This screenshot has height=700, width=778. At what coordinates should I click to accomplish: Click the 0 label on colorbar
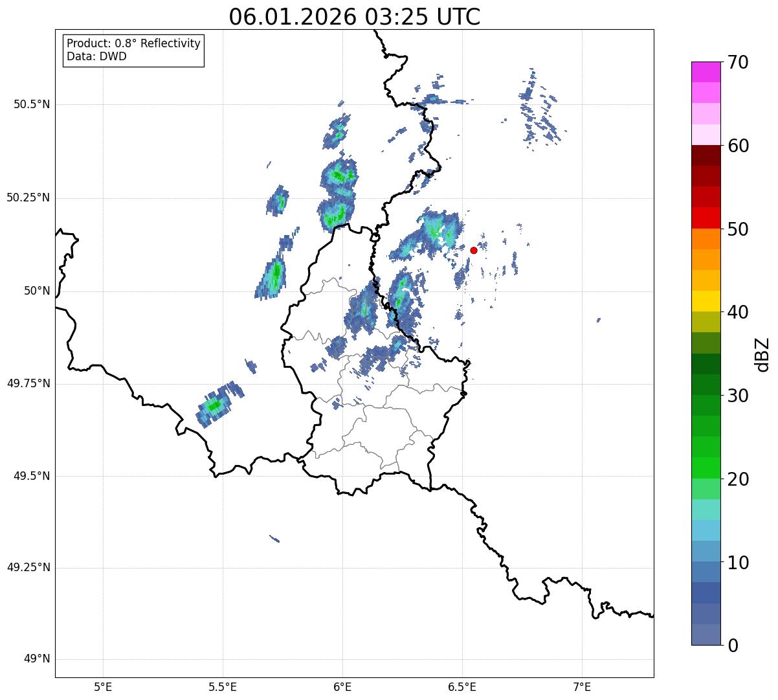click(x=733, y=646)
